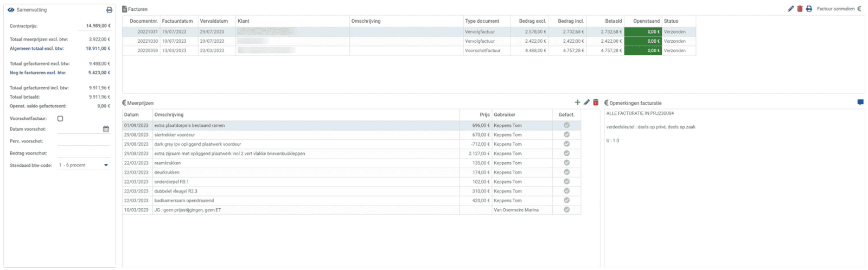Edit the selected invoice with pencil icon
Image resolution: width=868 pixels, height=270 pixels.
[x=790, y=9]
